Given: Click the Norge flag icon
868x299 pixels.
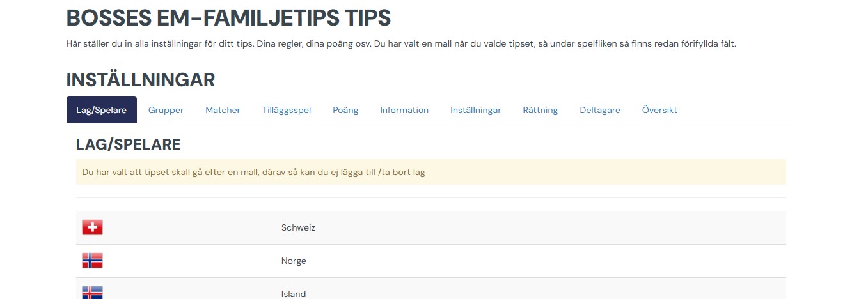Looking at the screenshot, I should point(92,261).
